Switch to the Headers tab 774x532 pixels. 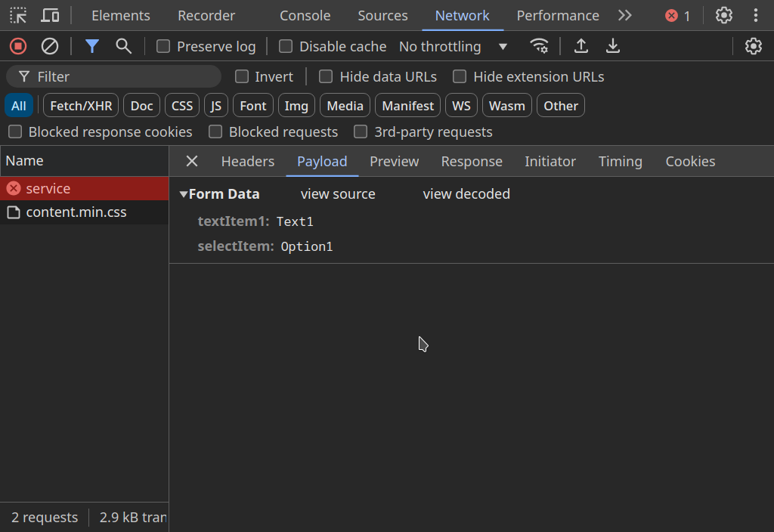pos(247,161)
